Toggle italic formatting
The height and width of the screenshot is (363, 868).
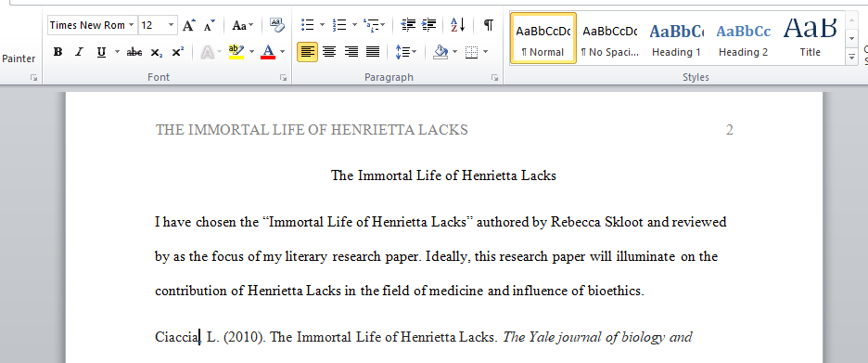[x=79, y=52]
